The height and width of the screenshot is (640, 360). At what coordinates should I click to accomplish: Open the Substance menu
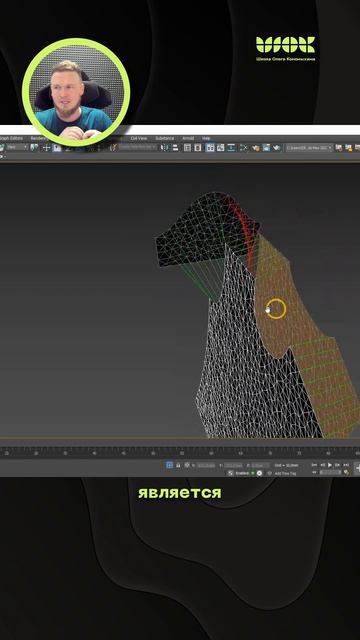tap(164, 139)
